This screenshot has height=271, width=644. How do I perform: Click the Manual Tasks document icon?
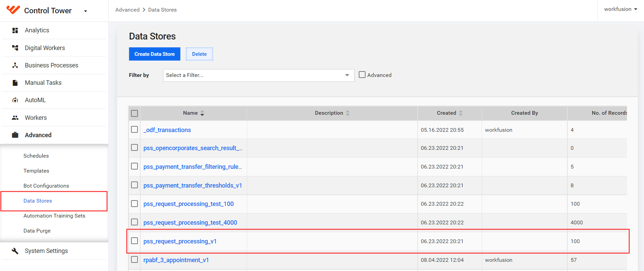pyautogui.click(x=15, y=83)
